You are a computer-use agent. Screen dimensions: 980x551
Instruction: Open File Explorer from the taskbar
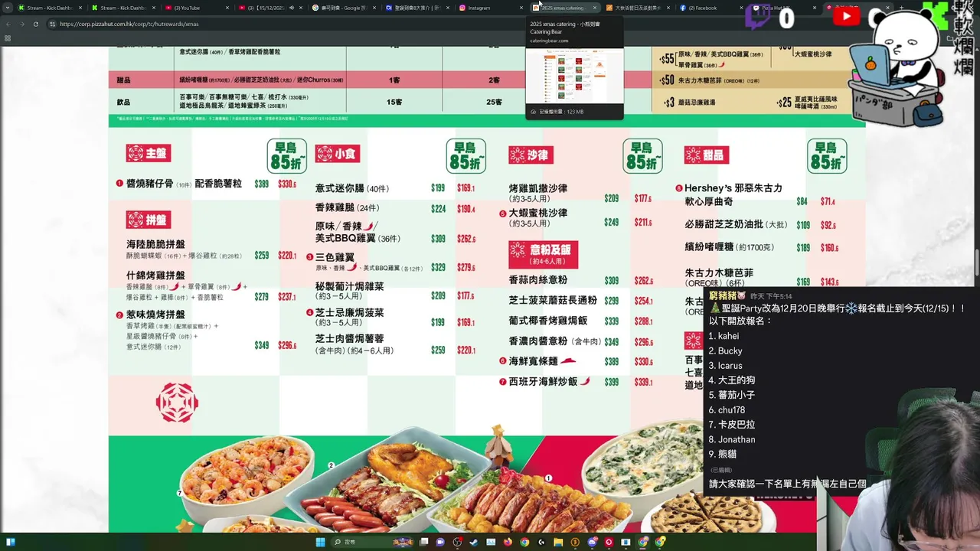click(558, 542)
